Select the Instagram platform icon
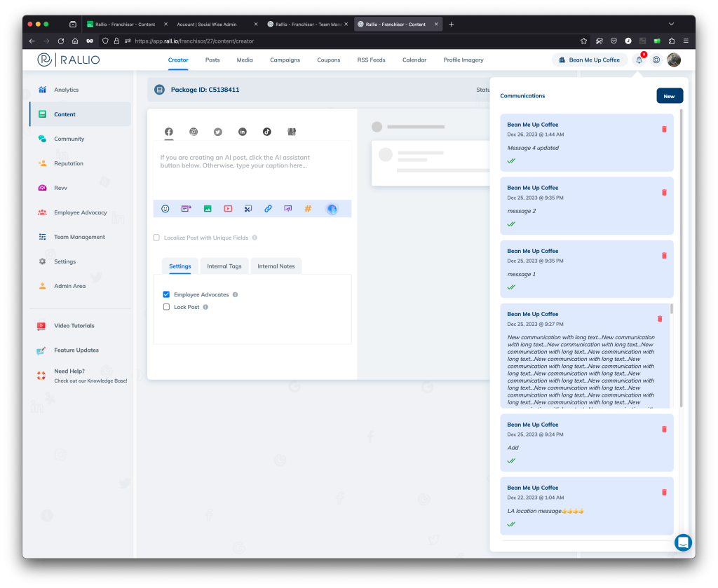This screenshot has width=718, height=588. (x=194, y=132)
